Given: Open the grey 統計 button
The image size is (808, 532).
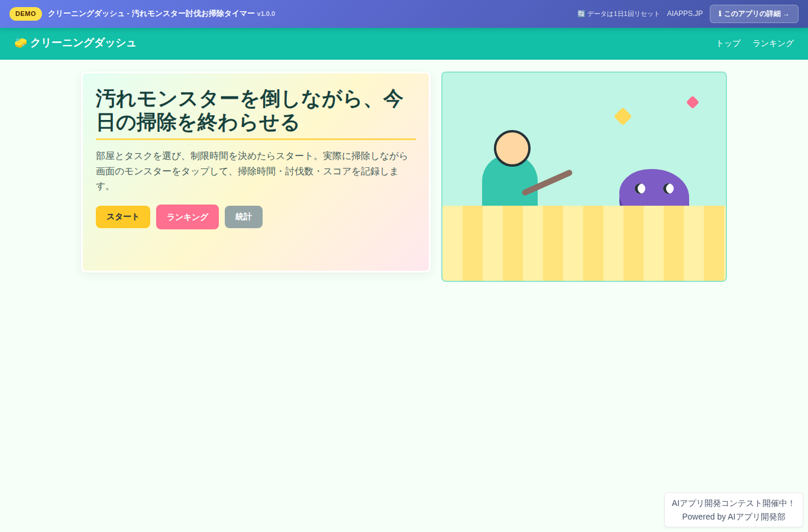Looking at the screenshot, I should [x=244, y=217].
